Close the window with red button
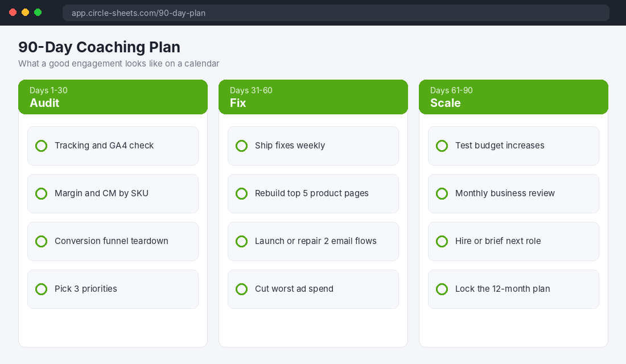Image resolution: width=626 pixels, height=364 pixels. (x=13, y=13)
